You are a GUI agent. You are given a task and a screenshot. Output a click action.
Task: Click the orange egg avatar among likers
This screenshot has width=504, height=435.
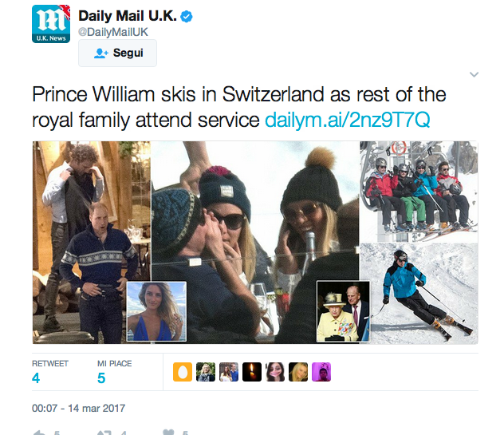[x=183, y=372]
